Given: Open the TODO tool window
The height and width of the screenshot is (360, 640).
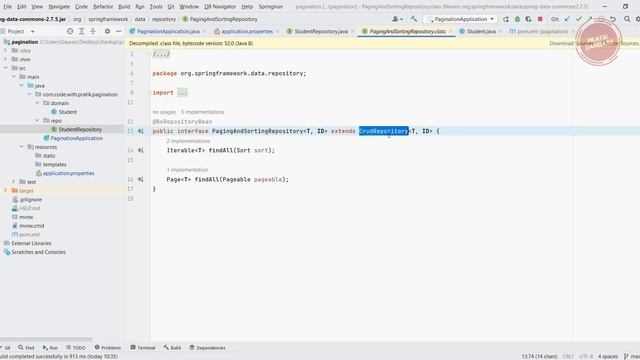Looking at the screenshot, I should (76, 348).
